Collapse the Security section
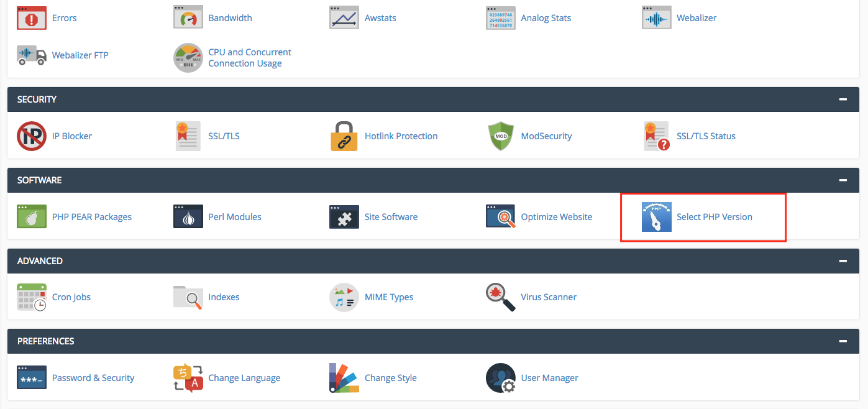Screen dimensions: 868x409 tap(843, 99)
